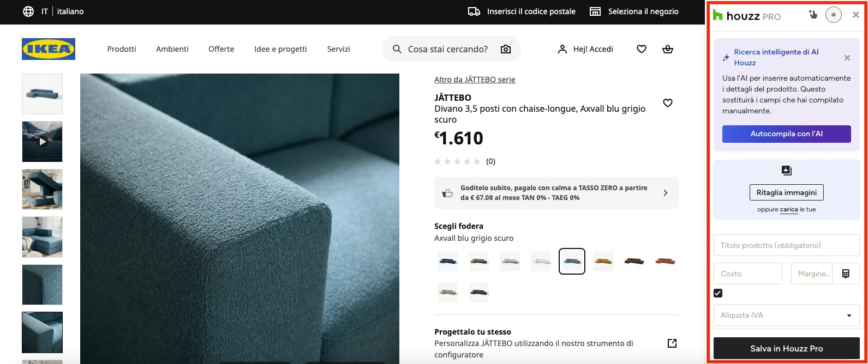The width and height of the screenshot is (868, 364).
Task: Open the Aliquota IVA dropdown
Action: (x=787, y=315)
